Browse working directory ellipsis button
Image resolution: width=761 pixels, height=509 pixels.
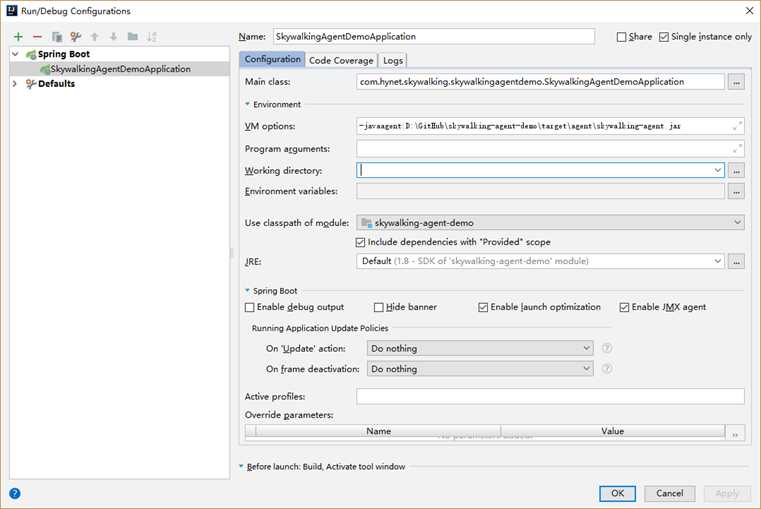point(736,171)
